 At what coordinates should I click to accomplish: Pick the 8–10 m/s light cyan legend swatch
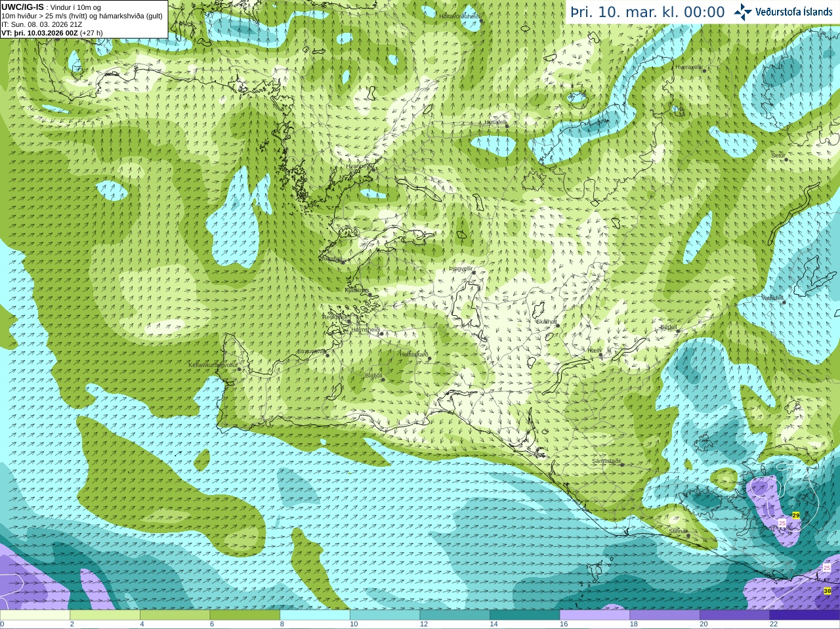point(315,615)
